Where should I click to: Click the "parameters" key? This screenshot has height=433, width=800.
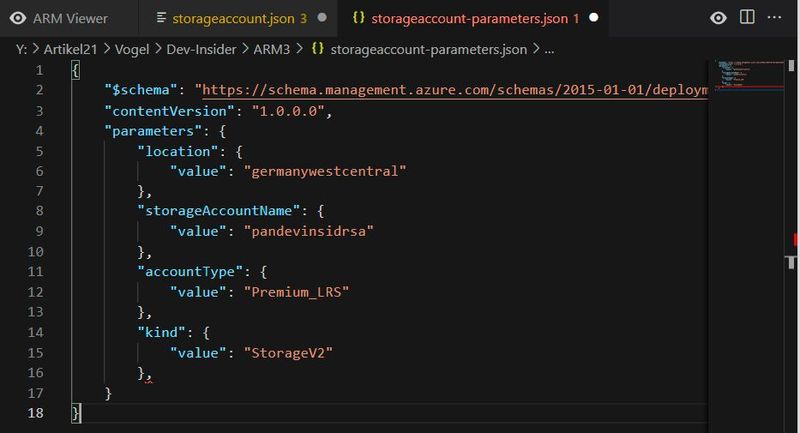click(x=153, y=131)
